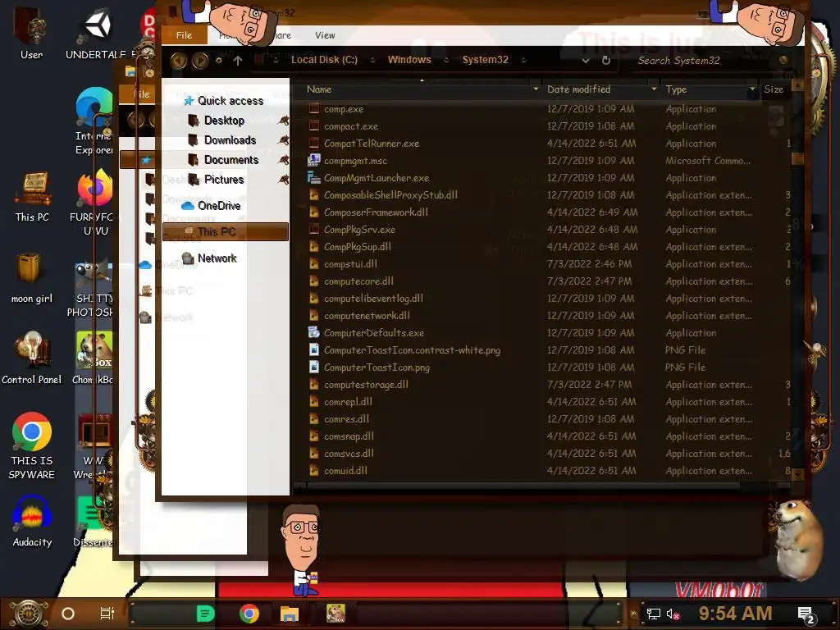Image resolution: width=840 pixels, height=630 pixels.
Task: Click the horizontal scrollbar of file list
Action: point(524,486)
